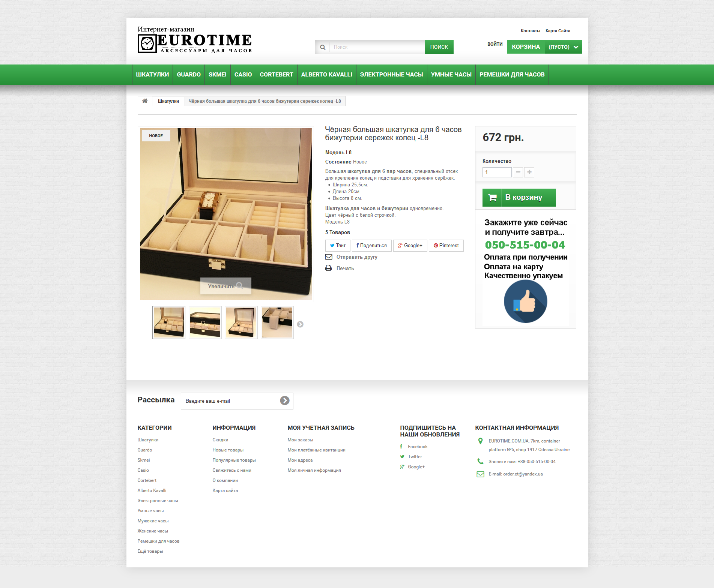Click the printer icon for Печать
Screen dimensions: 714x588
[x=329, y=268]
